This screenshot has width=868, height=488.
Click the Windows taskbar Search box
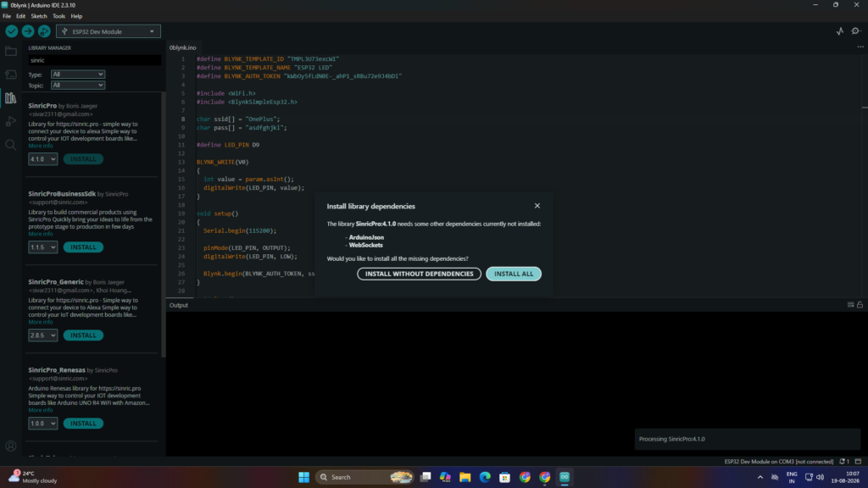point(364,477)
